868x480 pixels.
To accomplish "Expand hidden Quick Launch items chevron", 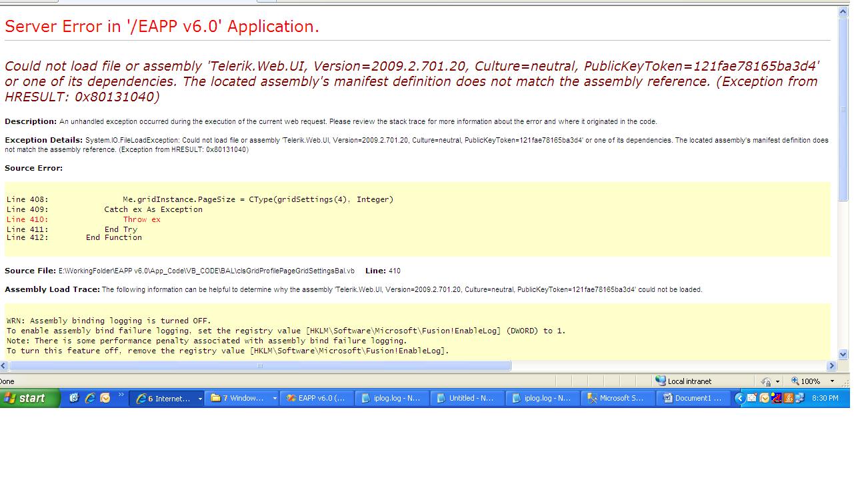I will [x=121, y=395].
